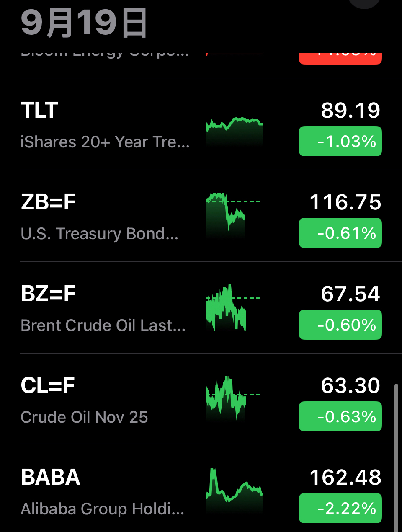Viewport: 402px width, 532px height.
Task: Toggle the ZB=F -0.61% change badge
Action: click(x=340, y=233)
